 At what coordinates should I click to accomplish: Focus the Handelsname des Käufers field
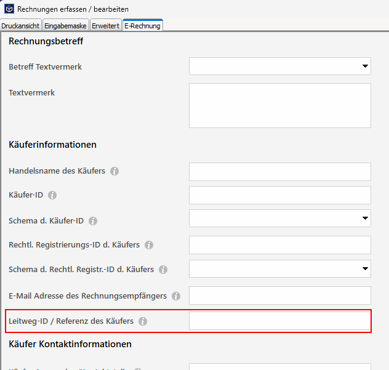(x=280, y=171)
